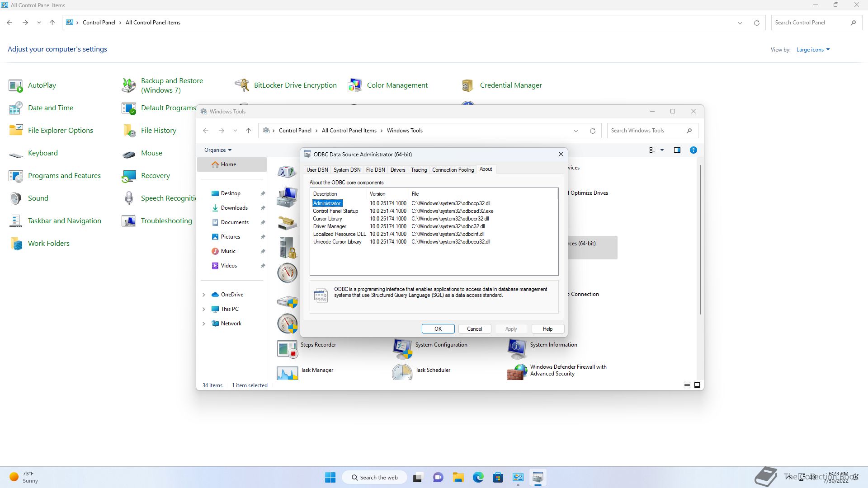The image size is (868, 488).
Task: Switch to the Drivers tab
Action: click(398, 170)
